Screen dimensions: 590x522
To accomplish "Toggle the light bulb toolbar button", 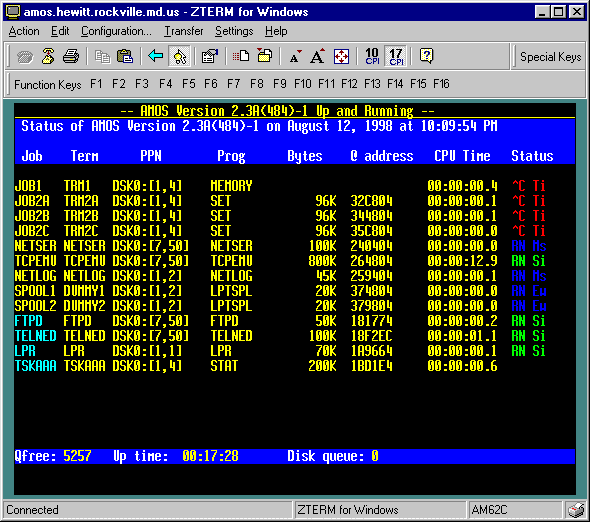I will tap(179, 56).
